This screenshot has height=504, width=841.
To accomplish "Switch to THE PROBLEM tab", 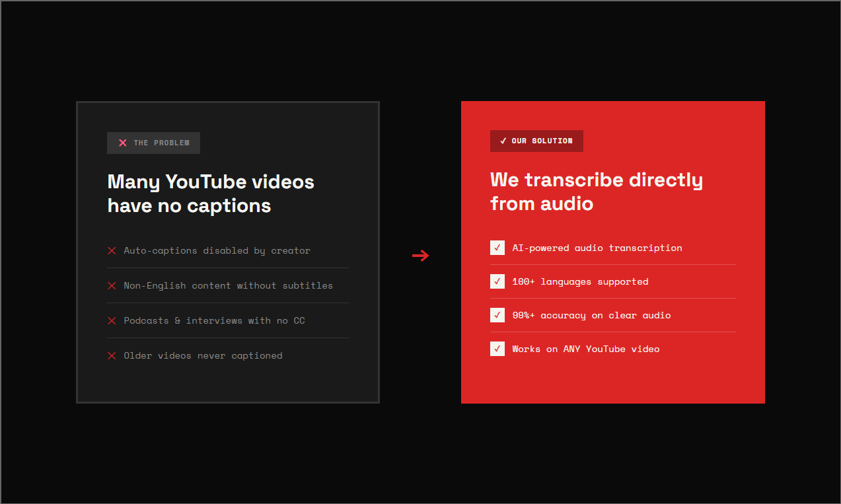I will pos(153,143).
